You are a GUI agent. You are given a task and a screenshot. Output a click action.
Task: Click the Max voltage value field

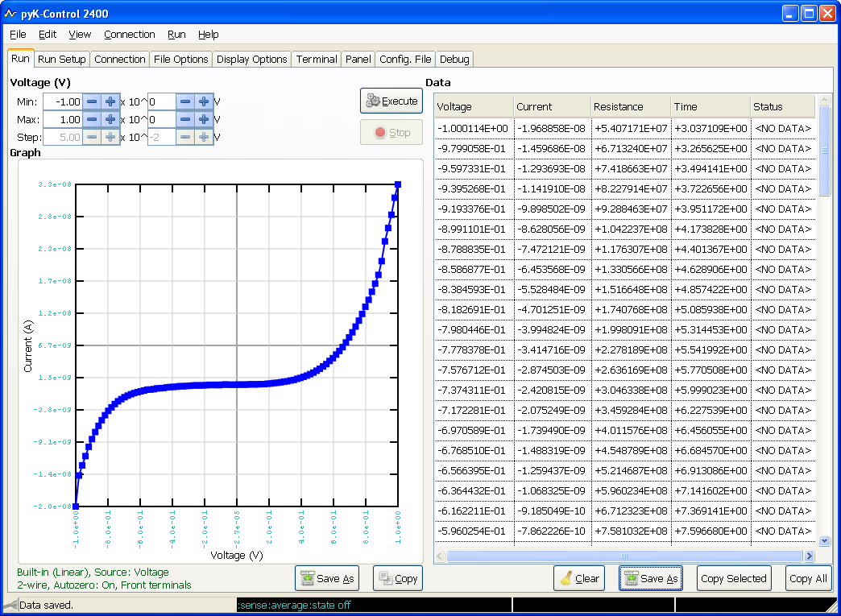(x=63, y=119)
